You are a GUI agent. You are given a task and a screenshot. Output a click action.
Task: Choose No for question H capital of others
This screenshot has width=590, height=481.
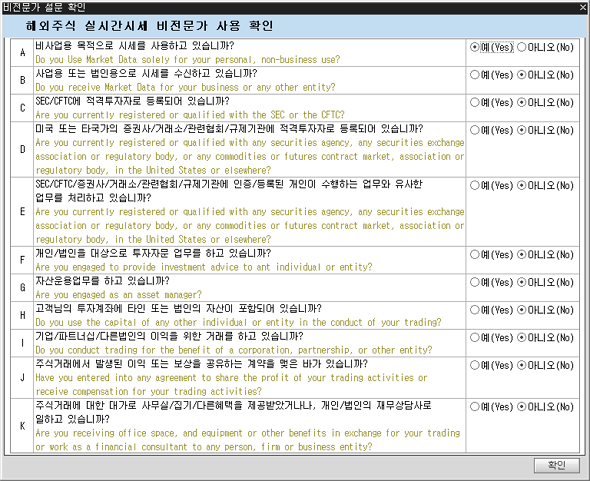pyautogui.click(x=545, y=310)
